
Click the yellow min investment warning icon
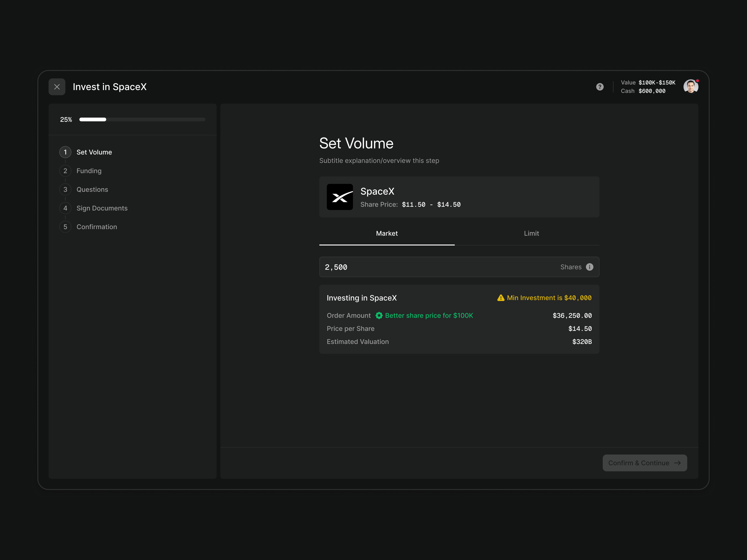pos(501,298)
